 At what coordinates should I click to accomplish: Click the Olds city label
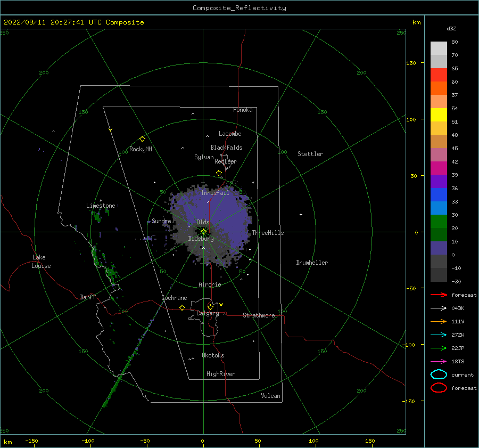[203, 222]
